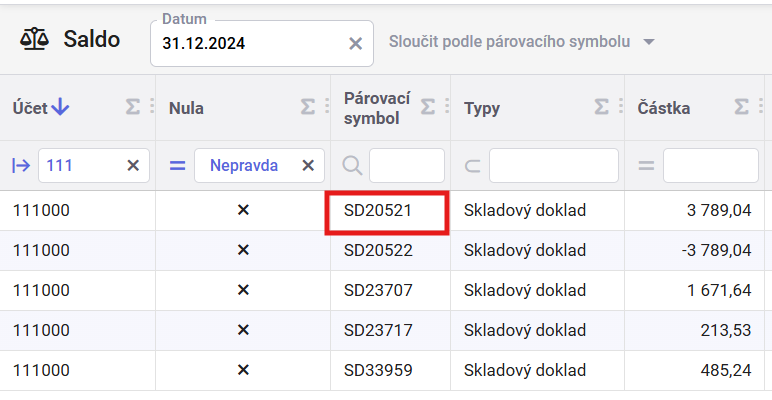
Task: Sort by the Účet column arrow
Action: 60,107
